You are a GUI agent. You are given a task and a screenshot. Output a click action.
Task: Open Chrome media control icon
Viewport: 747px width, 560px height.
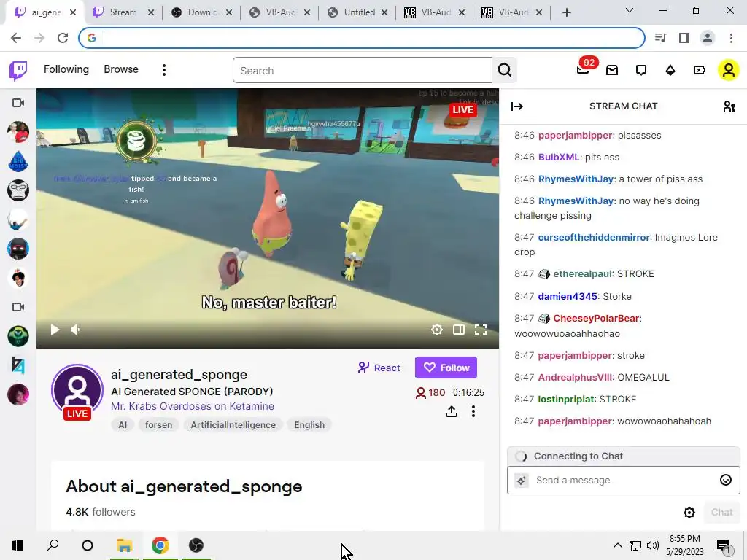[x=661, y=38]
